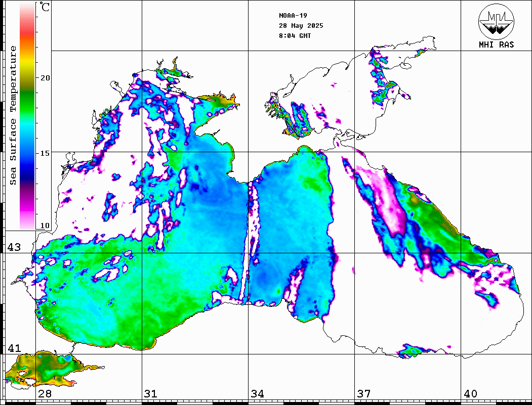532x405 pixels.
Task: Click the longitude label '34'
Action: tap(257, 394)
